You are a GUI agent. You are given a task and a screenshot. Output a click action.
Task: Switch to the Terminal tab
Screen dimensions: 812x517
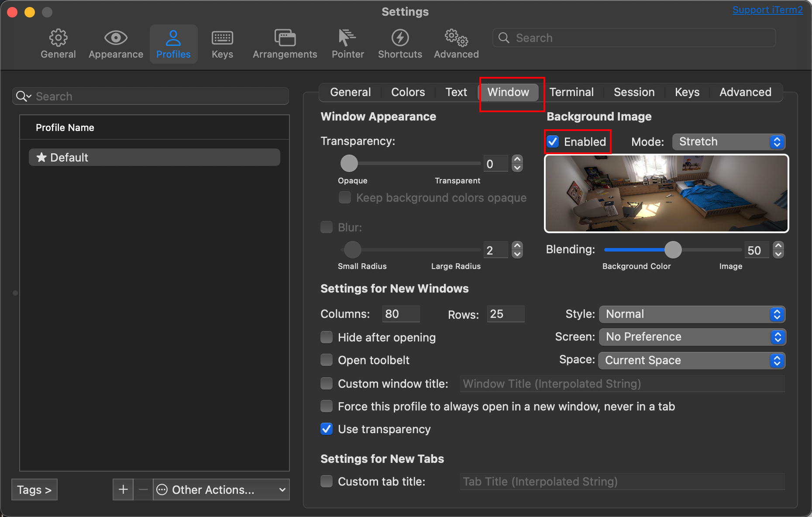(571, 92)
